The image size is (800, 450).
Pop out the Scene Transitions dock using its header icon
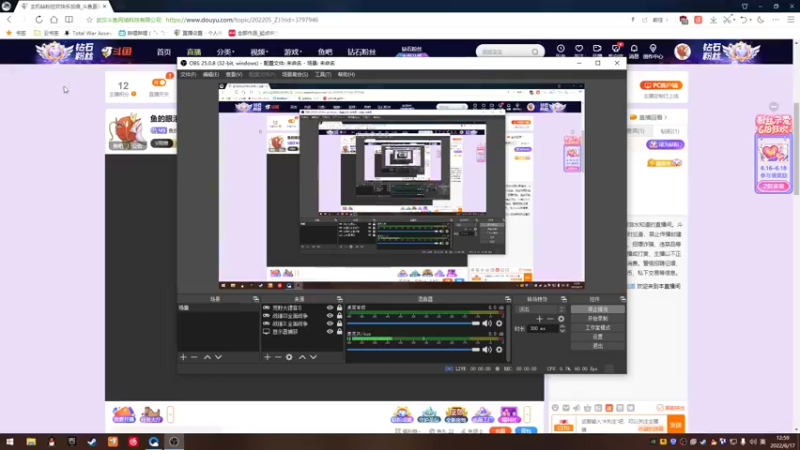tap(564, 299)
